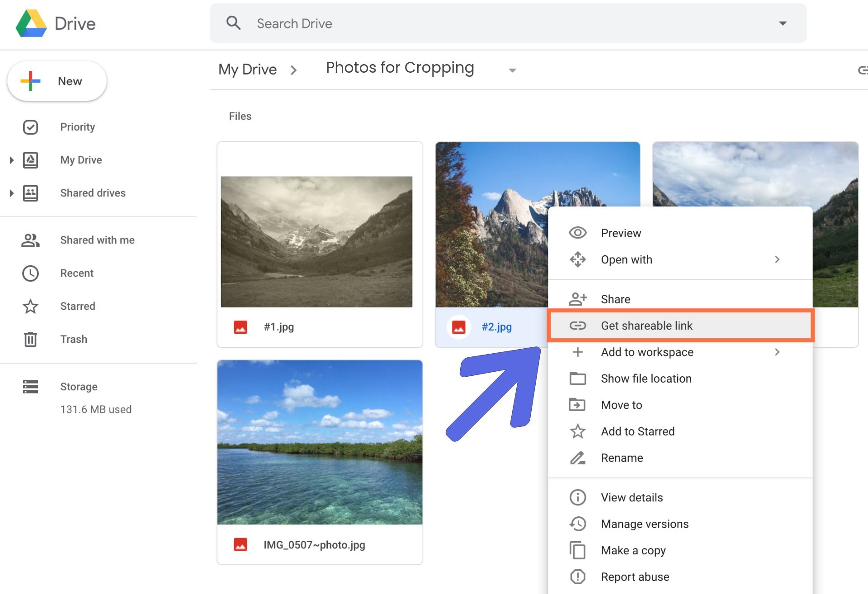Click the New button

point(57,81)
